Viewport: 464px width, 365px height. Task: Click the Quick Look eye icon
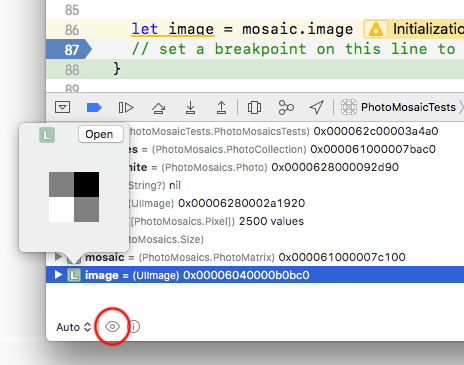click(x=112, y=327)
